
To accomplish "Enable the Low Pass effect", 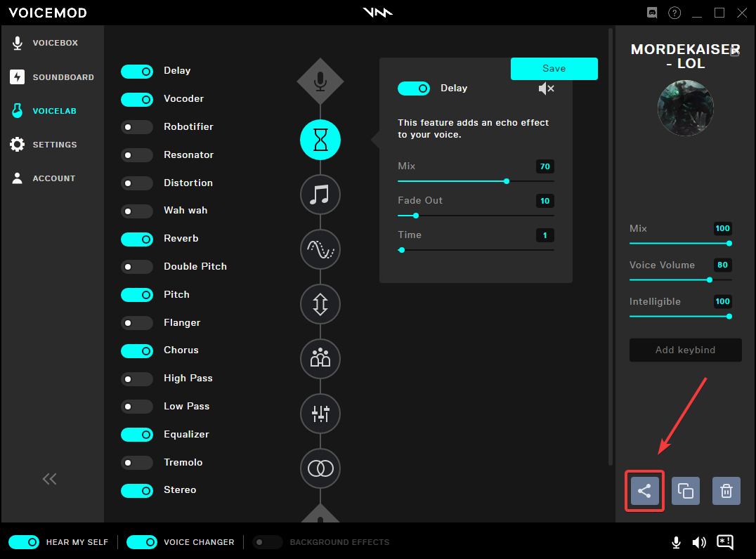I will [137, 407].
